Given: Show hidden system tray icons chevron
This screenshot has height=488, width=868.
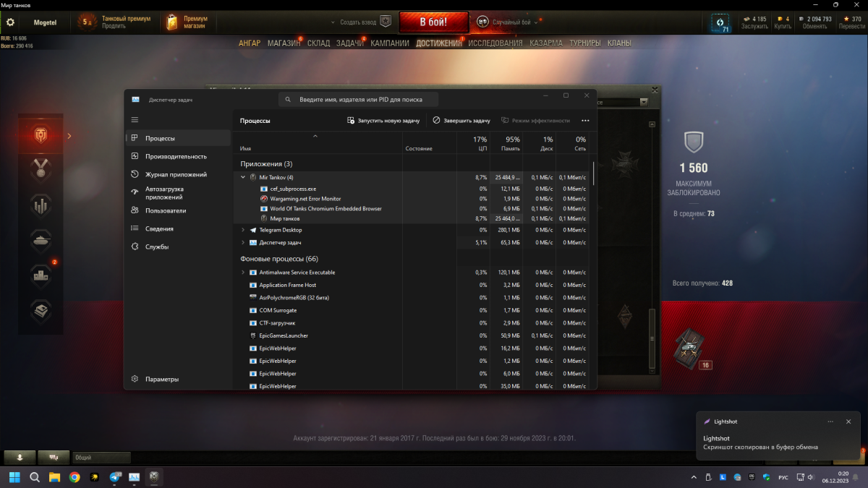Looking at the screenshot, I should coord(694,477).
